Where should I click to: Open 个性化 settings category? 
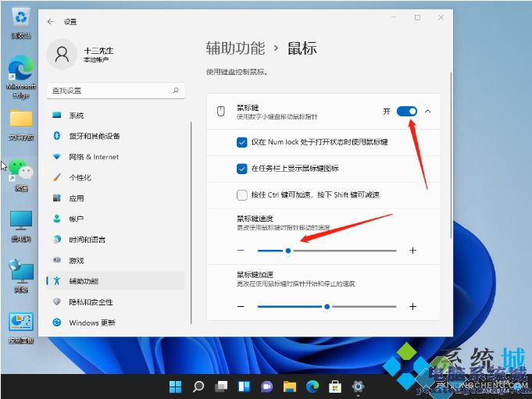pyautogui.click(x=116, y=177)
